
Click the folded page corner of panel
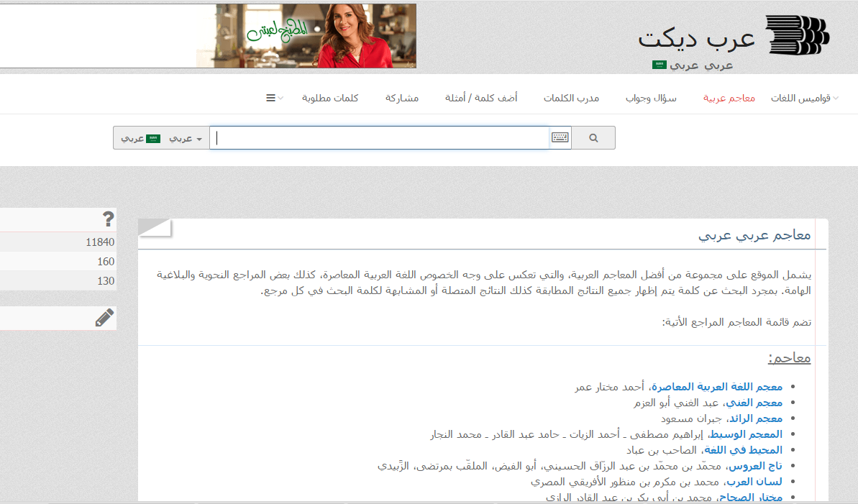(155, 227)
